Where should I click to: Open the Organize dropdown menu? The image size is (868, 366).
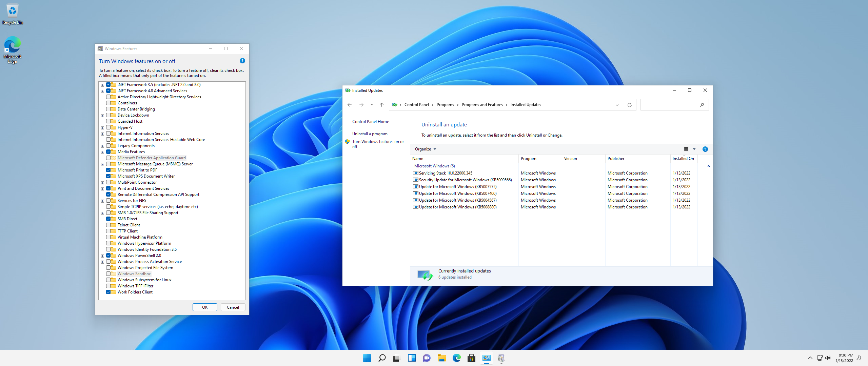(426, 149)
